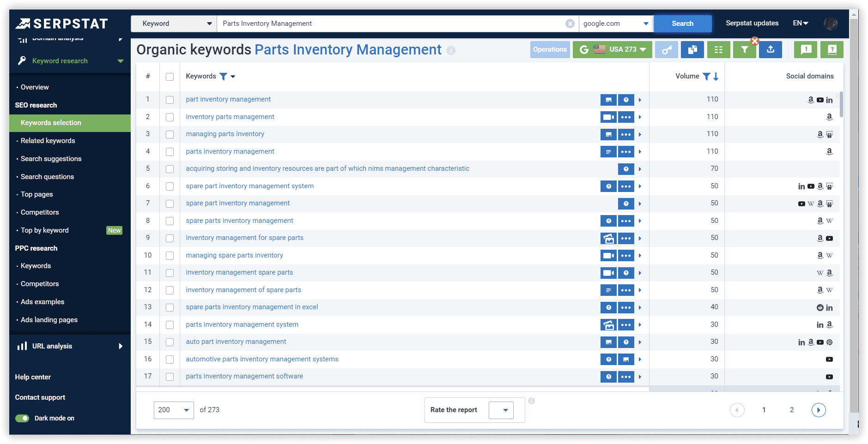Open the 'Rate the report' dropdown
Viewport: 868px width, 444px height.
coord(501,410)
